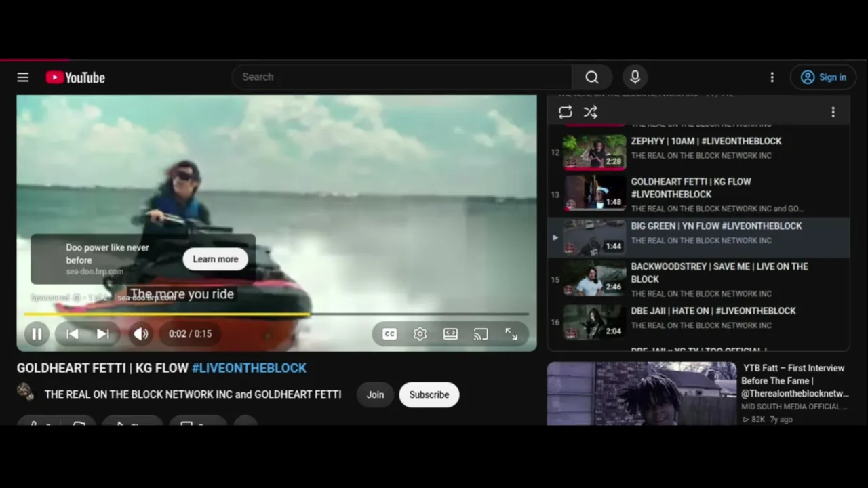Click the video progress bar

(276, 314)
